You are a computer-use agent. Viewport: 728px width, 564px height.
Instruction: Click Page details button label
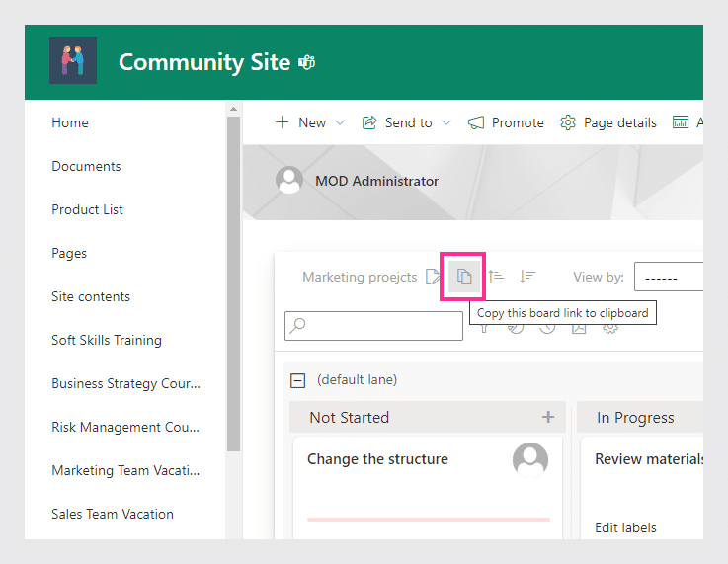click(619, 123)
